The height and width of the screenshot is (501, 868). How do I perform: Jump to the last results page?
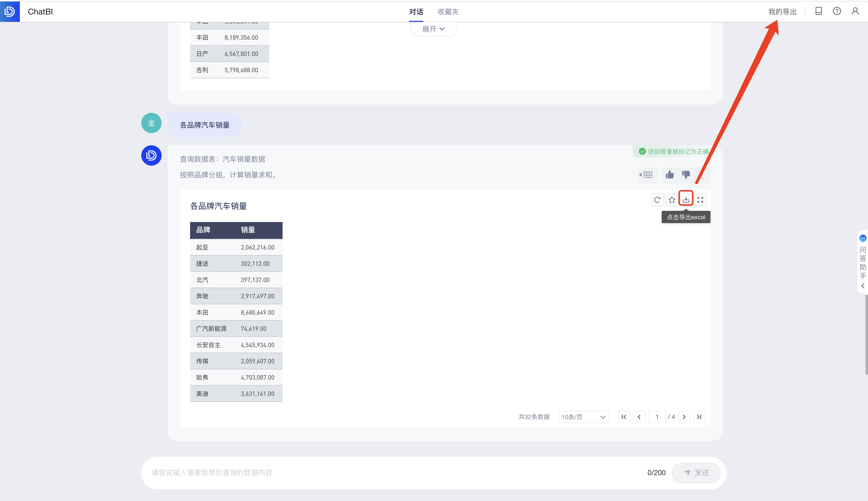pos(699,417)
